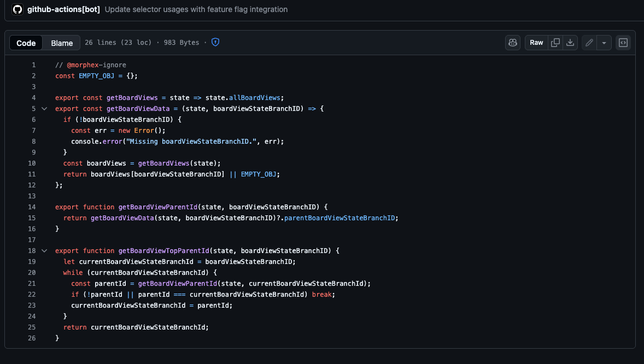Click the @morphex mention in comment
Image resolution: width=644 pixels, height=364 pixels.
pos(83,65)
